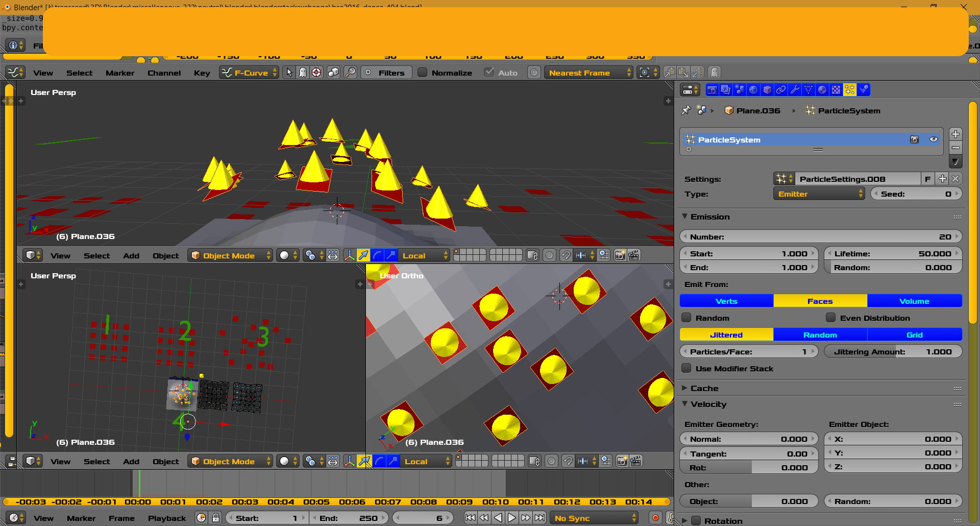Viewport: 980px width, 526px height.
Task: Click the proportional editing circle in top viewport
Action: point(549,255)
